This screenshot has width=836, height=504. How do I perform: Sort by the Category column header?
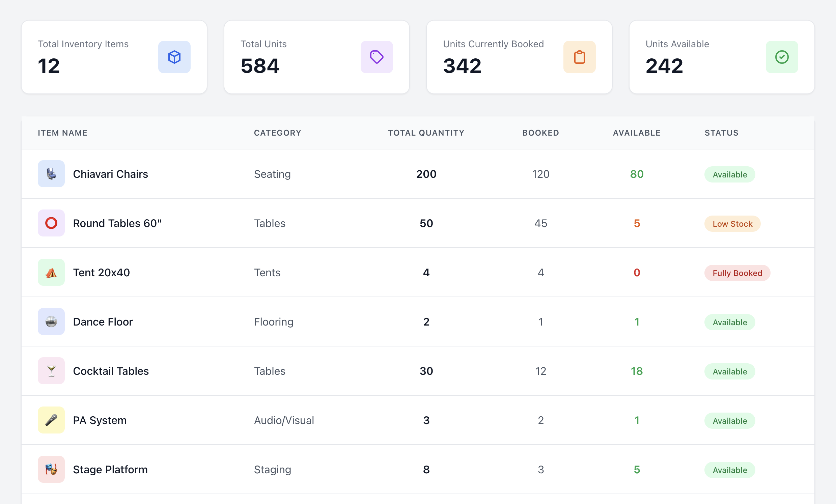coord(277,133)
